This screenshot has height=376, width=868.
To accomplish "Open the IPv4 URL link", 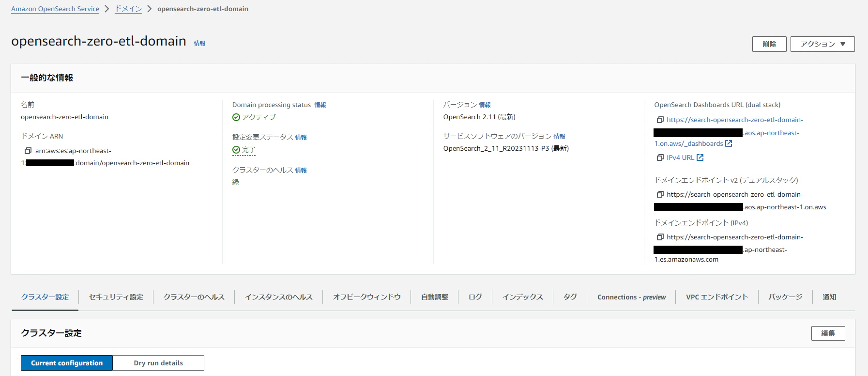I will click(x=680, y=157).
